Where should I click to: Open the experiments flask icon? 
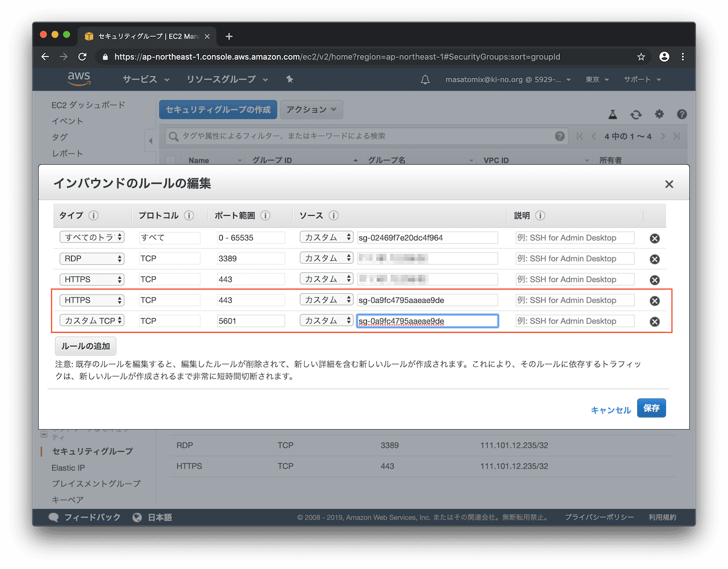(x=613, y=114)
